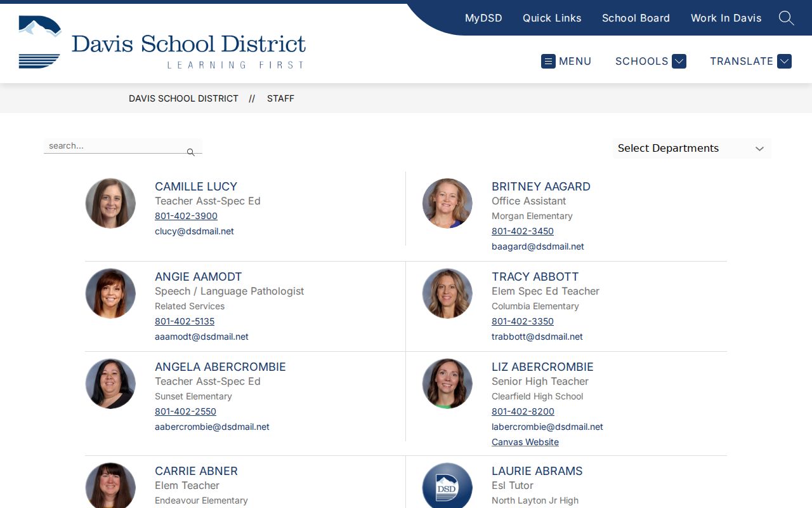Viewport: 812px width, 508px height.
Task: Click 'Clearfield High School' text
Action: pyautogui.click(x=537, y=396)
